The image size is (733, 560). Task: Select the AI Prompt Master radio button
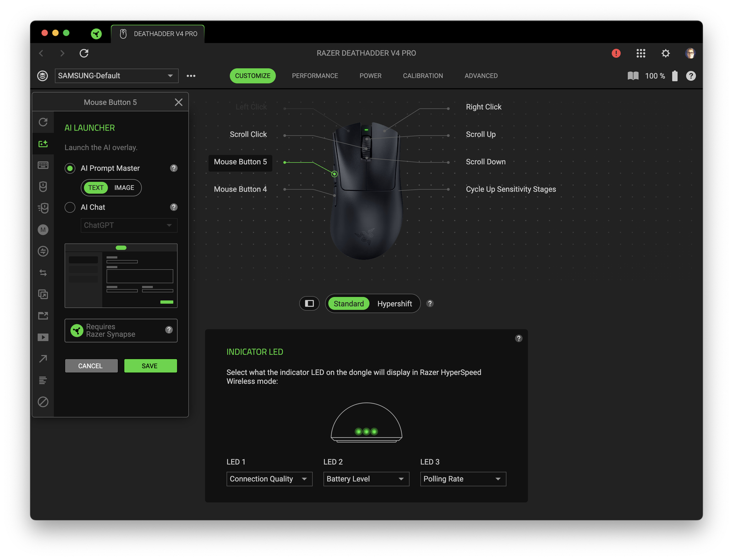(70, 169)
